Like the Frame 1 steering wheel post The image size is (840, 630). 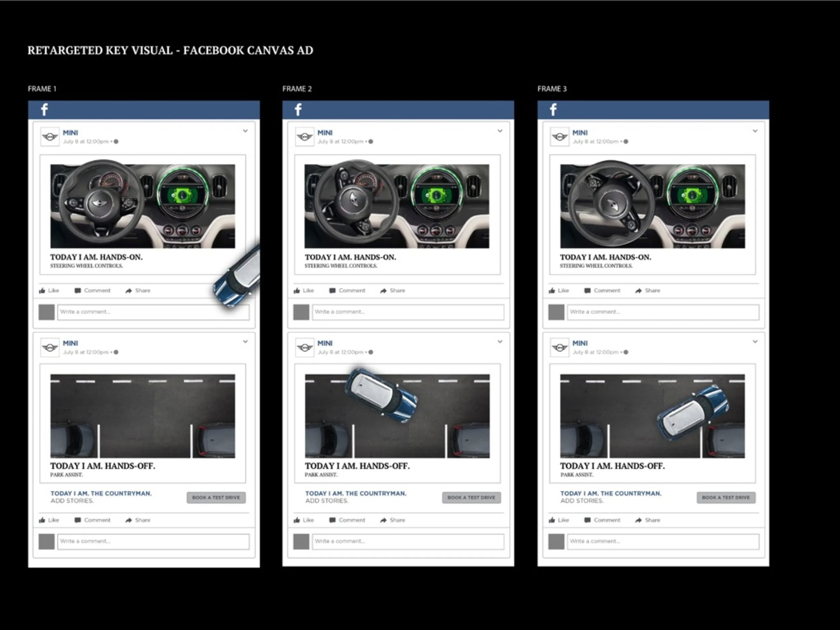49,291
